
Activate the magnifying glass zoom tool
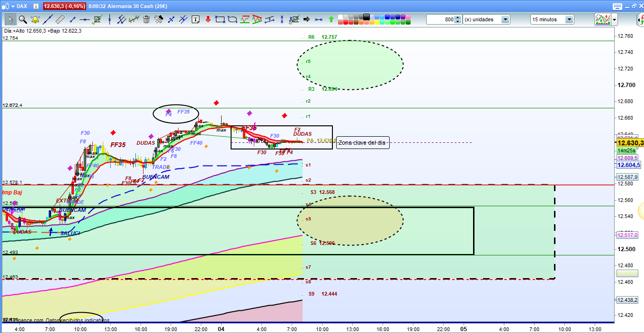coord(22,19)
